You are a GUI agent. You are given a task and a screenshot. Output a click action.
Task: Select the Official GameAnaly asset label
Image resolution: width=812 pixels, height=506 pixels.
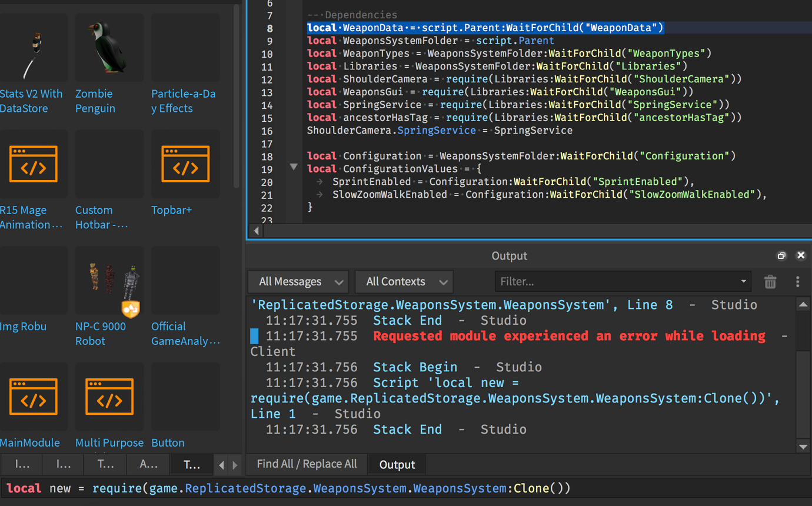coord(184,334)
